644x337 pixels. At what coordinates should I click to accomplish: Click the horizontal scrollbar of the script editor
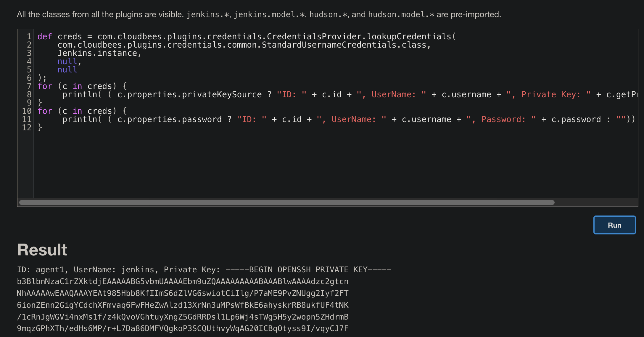(287, 202)
